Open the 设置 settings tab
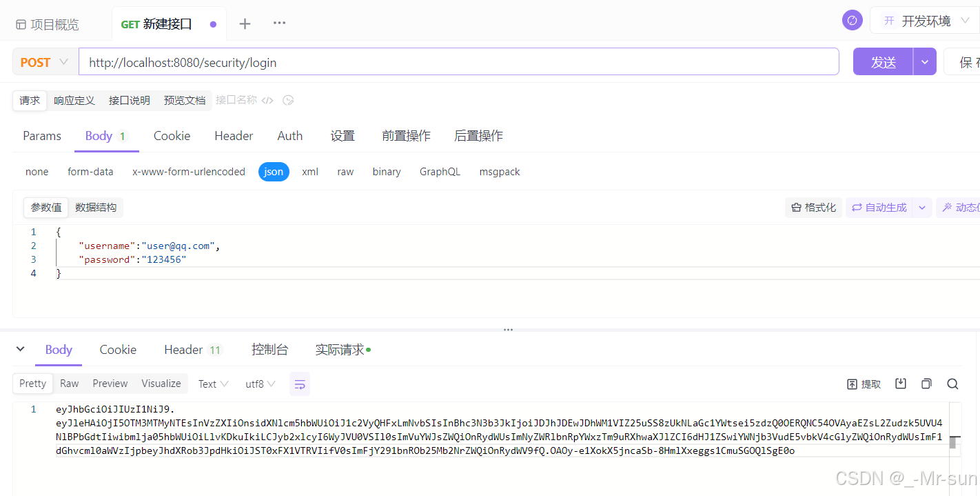 point(343,136)
